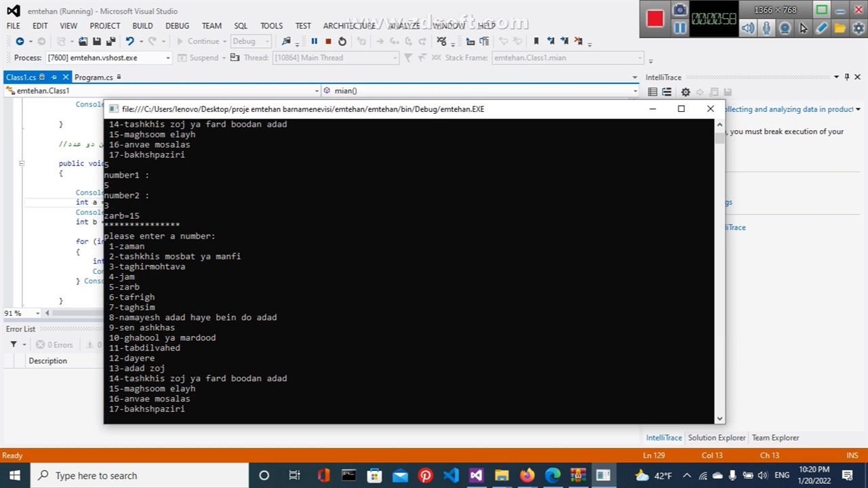Toggle the 0 Errors filter in Error List
Screen dimensions: 868x488
[54, 344]
